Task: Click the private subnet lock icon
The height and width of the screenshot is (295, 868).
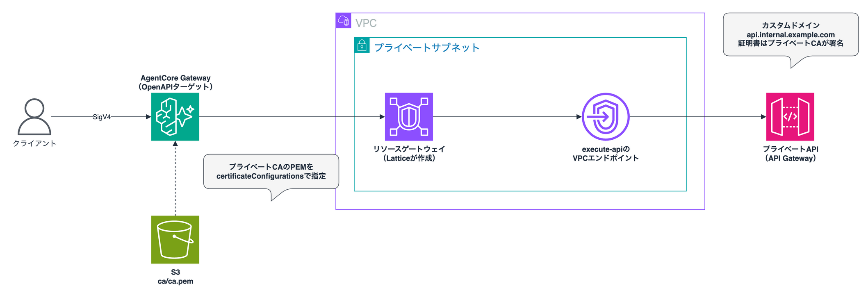Action: coord(362,45)
